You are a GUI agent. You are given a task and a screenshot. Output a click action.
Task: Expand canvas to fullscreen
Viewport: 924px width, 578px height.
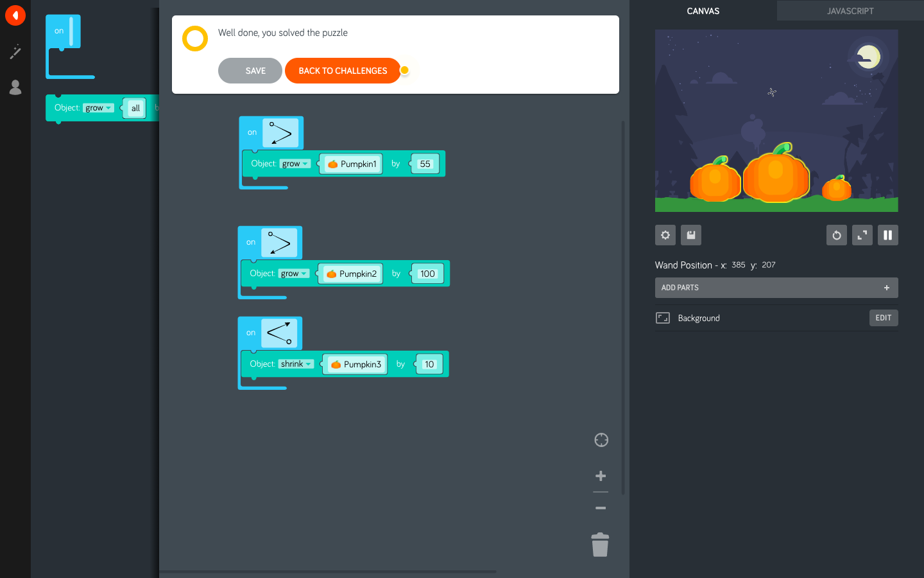click(x=862, y=235)
